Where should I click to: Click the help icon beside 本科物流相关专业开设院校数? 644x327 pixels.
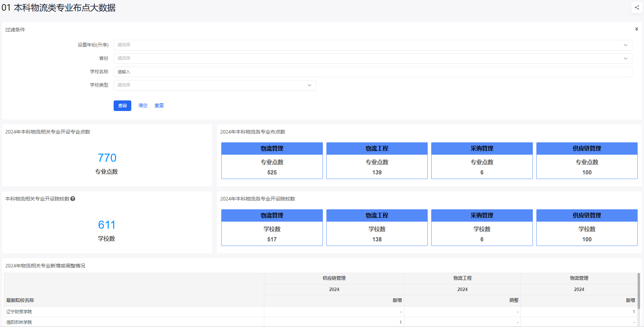[x=73, y=199]
